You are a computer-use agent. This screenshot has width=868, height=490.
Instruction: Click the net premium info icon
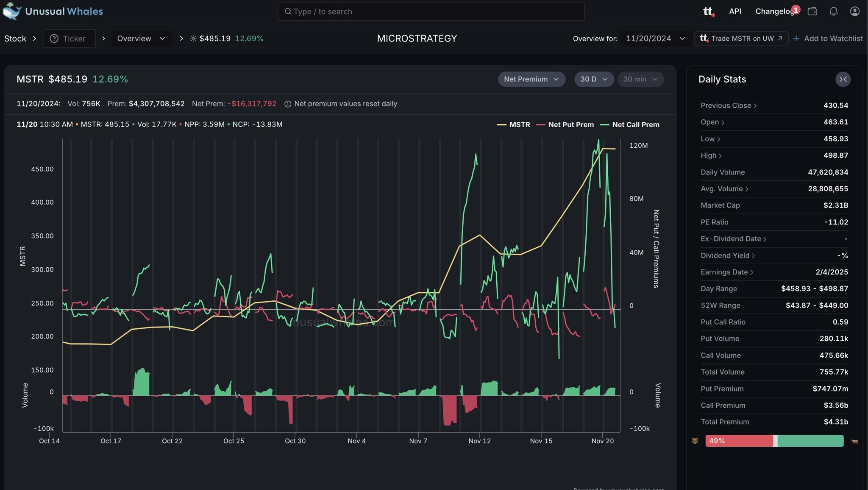287,104
